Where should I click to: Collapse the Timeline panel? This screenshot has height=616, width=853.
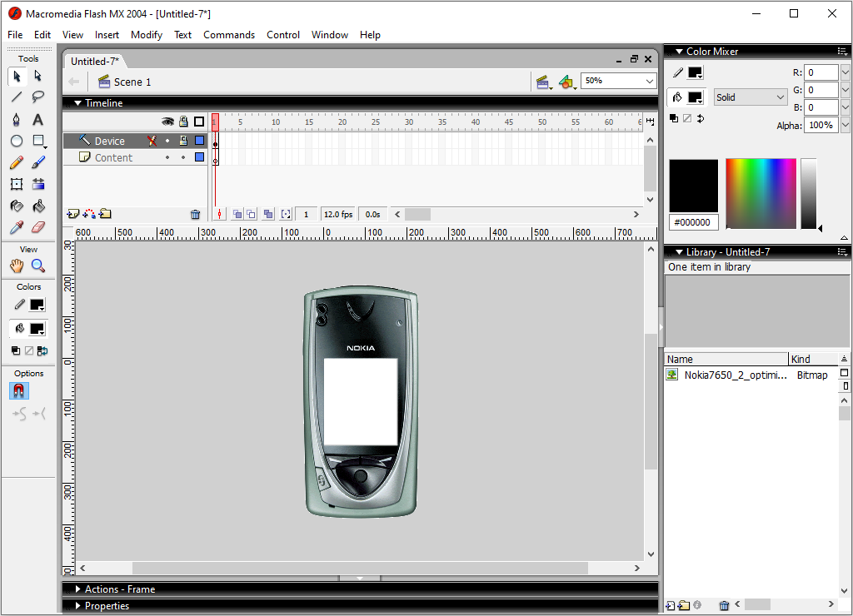(77, 102)
